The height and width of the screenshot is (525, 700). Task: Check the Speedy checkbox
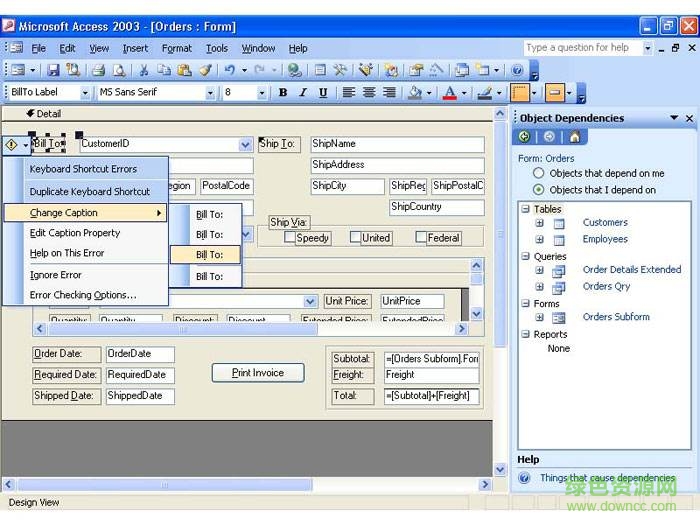[x=290, y=238]
